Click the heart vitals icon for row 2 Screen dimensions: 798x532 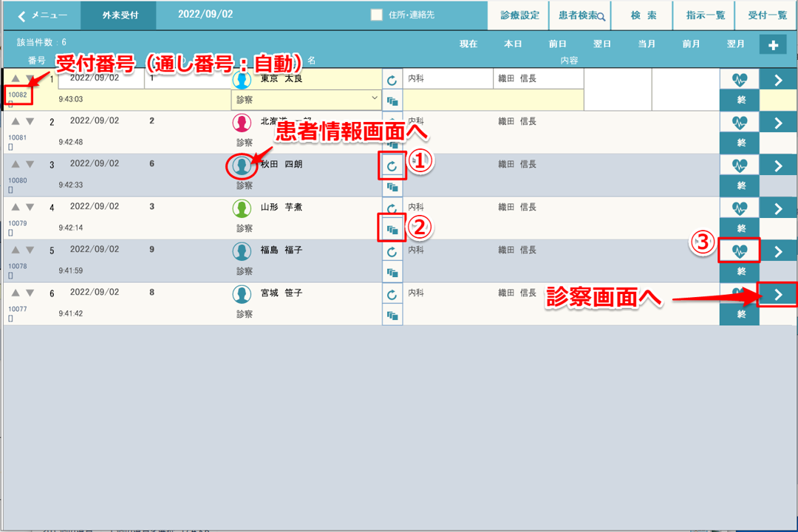(x=740, y=122)
